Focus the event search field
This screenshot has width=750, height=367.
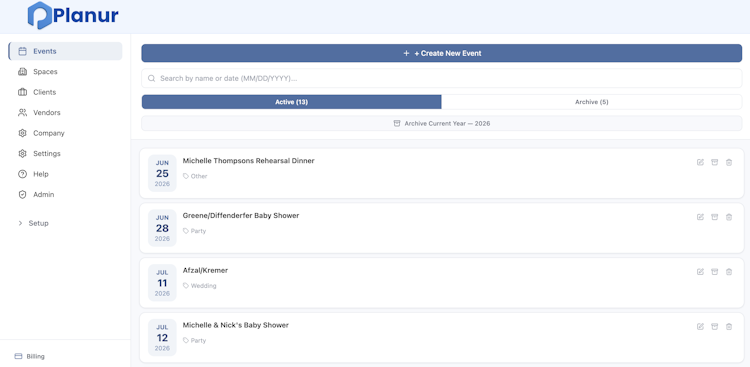pos(441,78)
